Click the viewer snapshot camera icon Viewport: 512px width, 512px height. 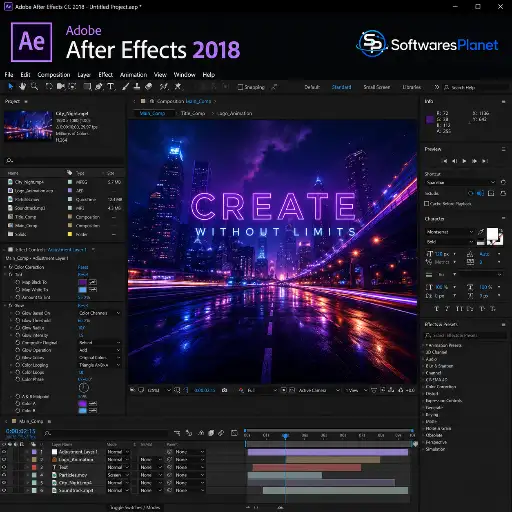coord(225,390)
